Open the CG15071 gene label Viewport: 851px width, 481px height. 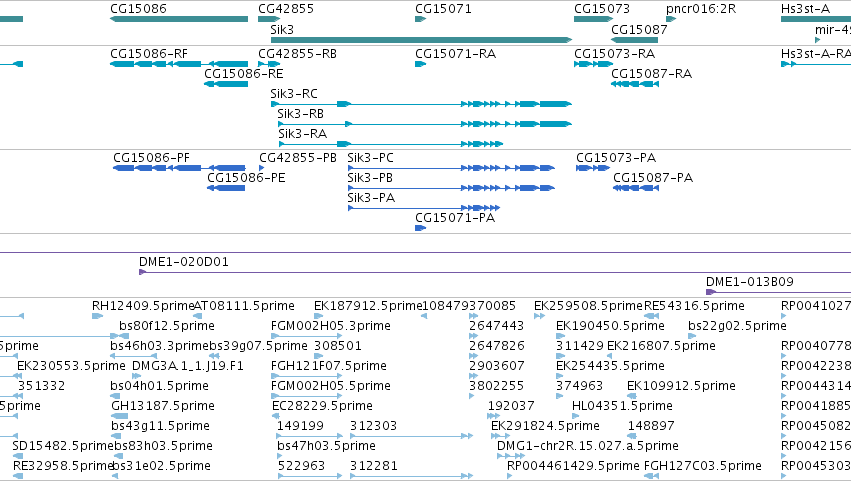point(443,9)
